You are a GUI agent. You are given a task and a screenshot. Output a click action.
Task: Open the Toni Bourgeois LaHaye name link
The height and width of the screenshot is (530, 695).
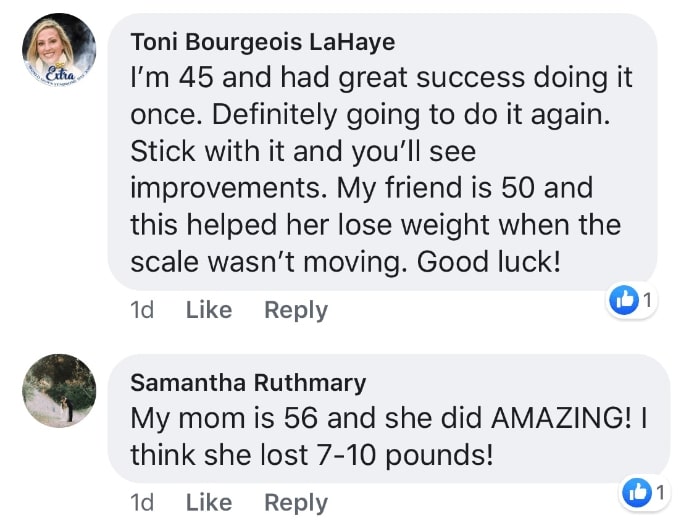click(263, 42)
